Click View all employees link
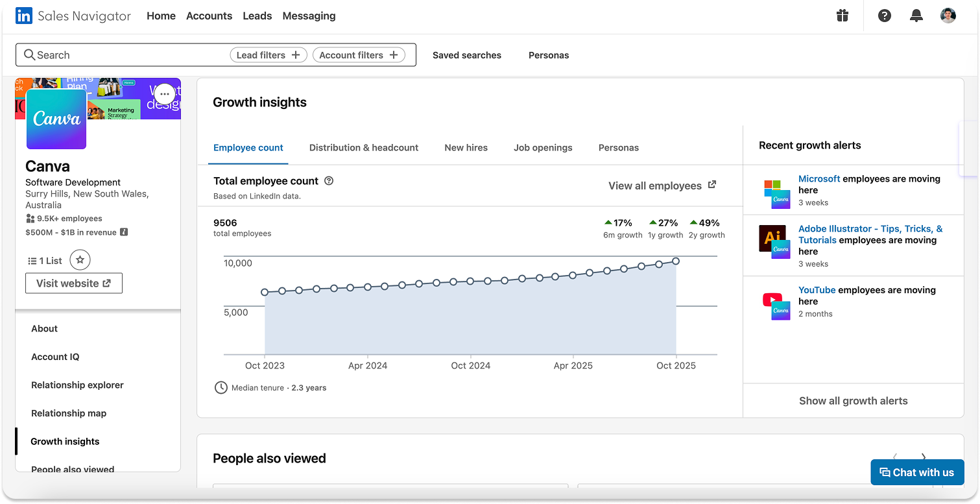This screenshot has width=980, height=504. (662, 186)
